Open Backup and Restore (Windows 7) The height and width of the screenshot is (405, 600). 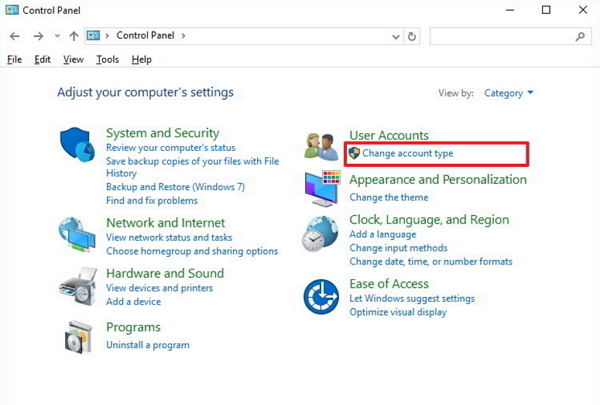175,187
